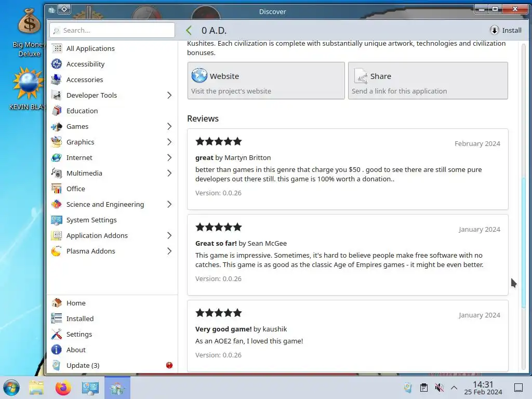Open All Applications category icon

57,48
